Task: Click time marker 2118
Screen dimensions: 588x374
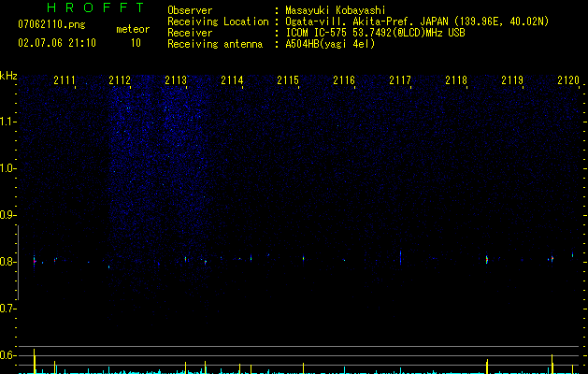Action: [456, 79]
